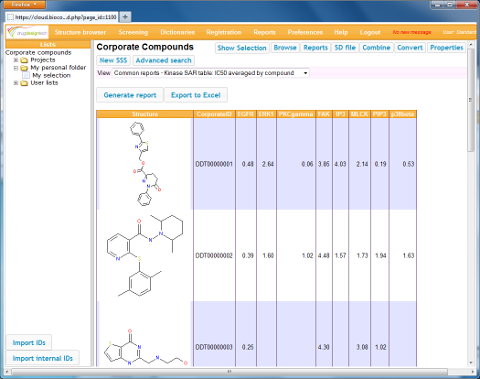Click the MLCK column header
480x379 pixels.
coord(359,114)
